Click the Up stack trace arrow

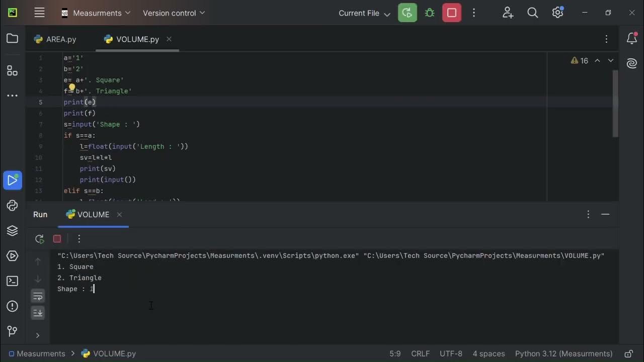coord(38,261)
